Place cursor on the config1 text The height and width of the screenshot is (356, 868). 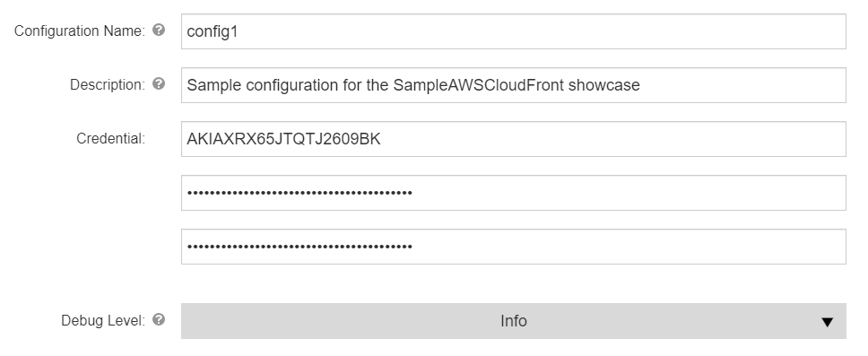coord(212,32)
